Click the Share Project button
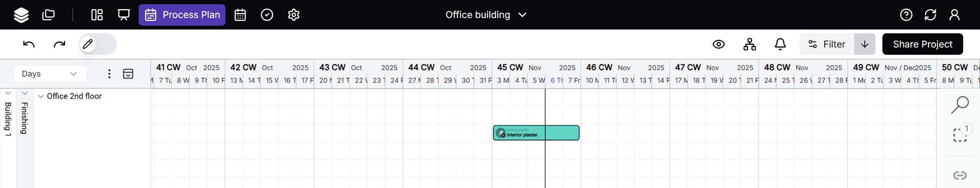Image resolution: width=980 pixels, height=188 pixels. (x=922, y=44)
